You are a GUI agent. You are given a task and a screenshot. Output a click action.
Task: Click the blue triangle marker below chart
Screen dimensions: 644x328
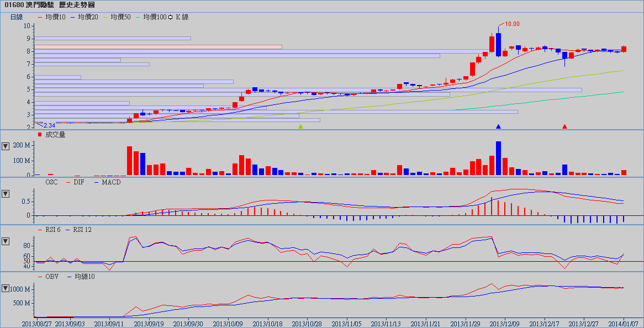pos(499,127)
